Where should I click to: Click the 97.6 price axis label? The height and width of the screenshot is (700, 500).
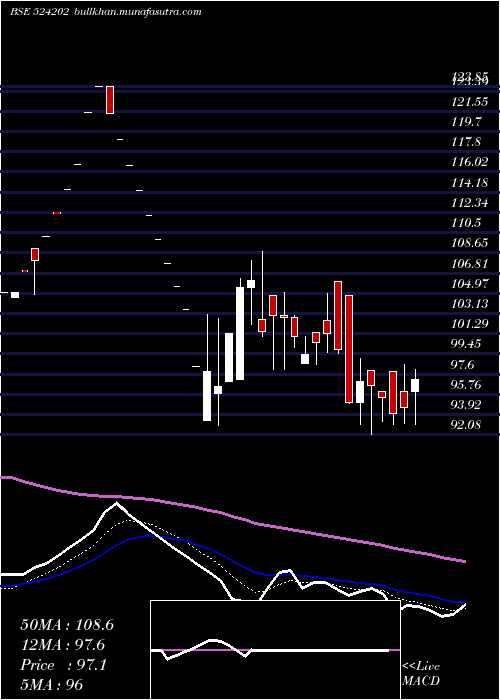click(463, 364)
